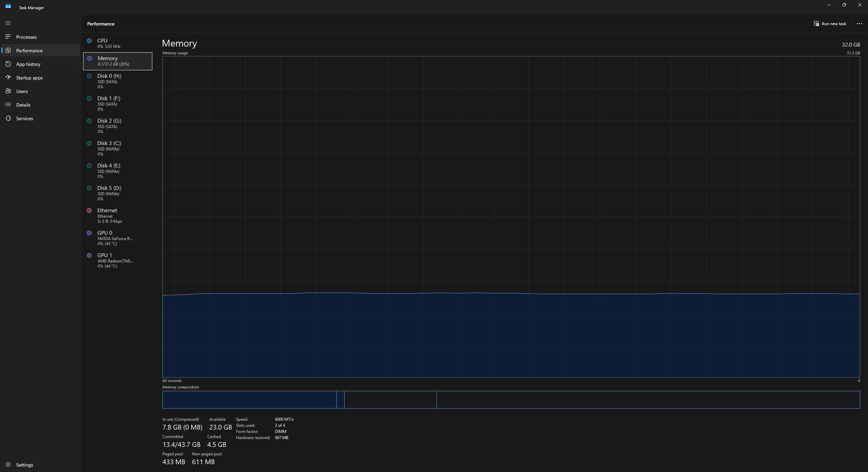Click the Services puzzle icon
The width and height of the screenshot is (868, 472).
click(x=8, y=118)
